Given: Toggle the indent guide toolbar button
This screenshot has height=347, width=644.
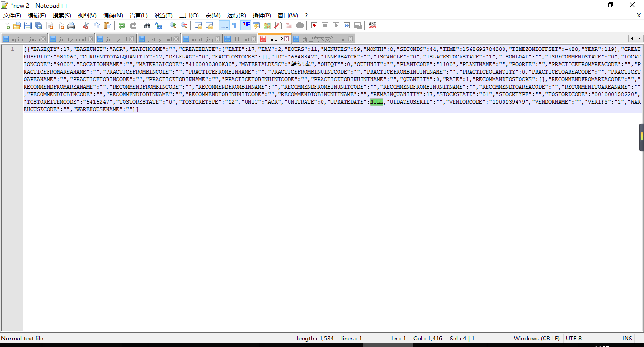Looking at the screenshot, I should (246, 25).
